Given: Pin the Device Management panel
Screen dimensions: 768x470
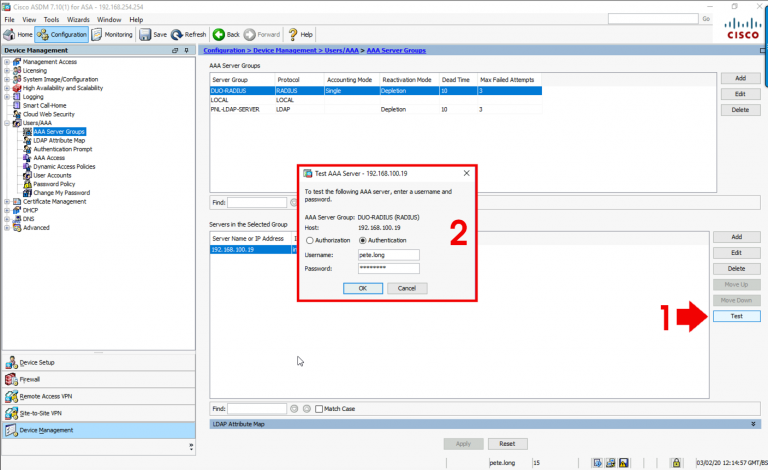Looking at the screenshot, I should (x=186, y=50).
